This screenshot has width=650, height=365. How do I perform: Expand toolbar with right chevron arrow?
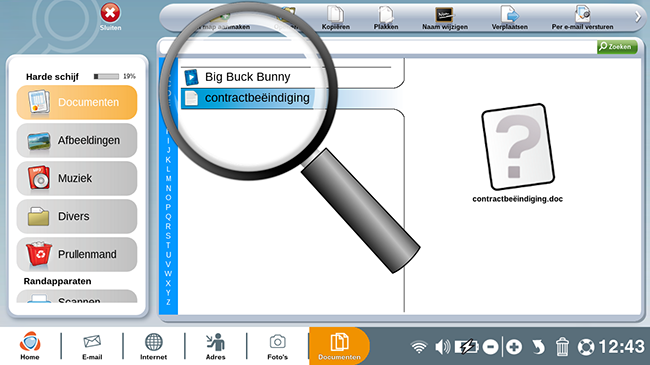pyautogui.click(x=638, y=17)
